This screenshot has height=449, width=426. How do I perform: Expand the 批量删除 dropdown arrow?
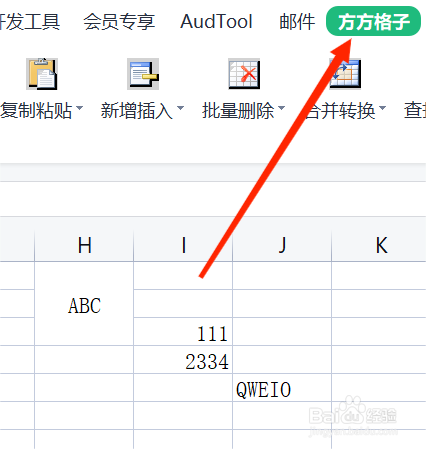click(x=282, y=108)
